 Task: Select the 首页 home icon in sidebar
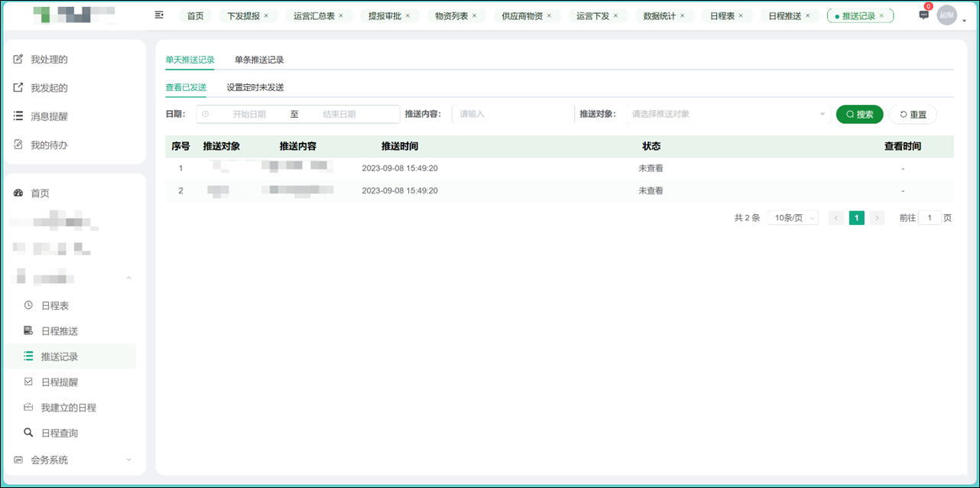click(x=18, y=193)
